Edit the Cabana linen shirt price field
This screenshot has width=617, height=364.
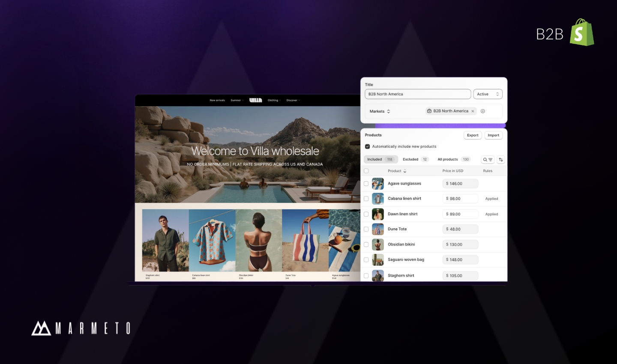tap(460, 199)
